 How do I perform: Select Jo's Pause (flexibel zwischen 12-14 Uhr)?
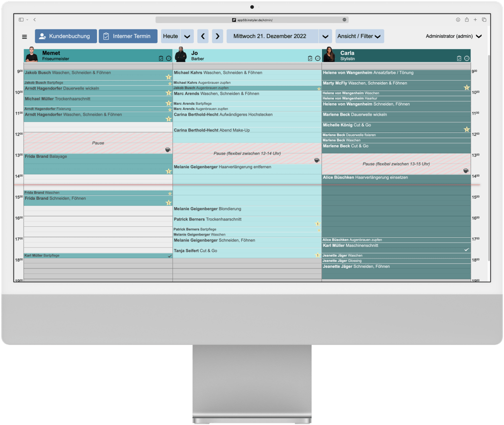(247, 153)
